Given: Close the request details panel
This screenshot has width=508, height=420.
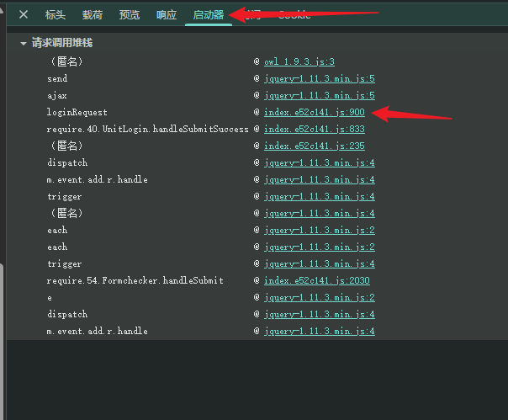Looking at the screenshot, I should [24, 14].
